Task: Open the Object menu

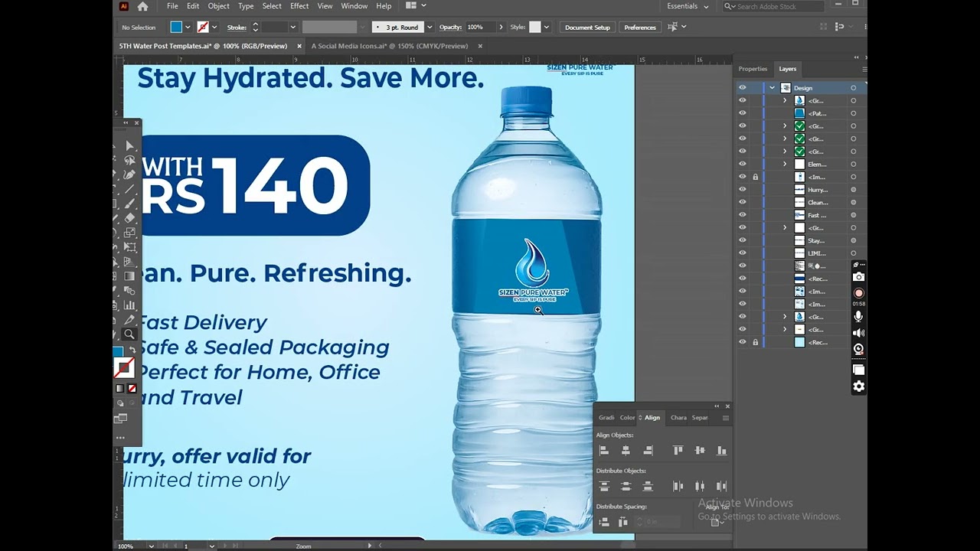Action: point(218,6)
